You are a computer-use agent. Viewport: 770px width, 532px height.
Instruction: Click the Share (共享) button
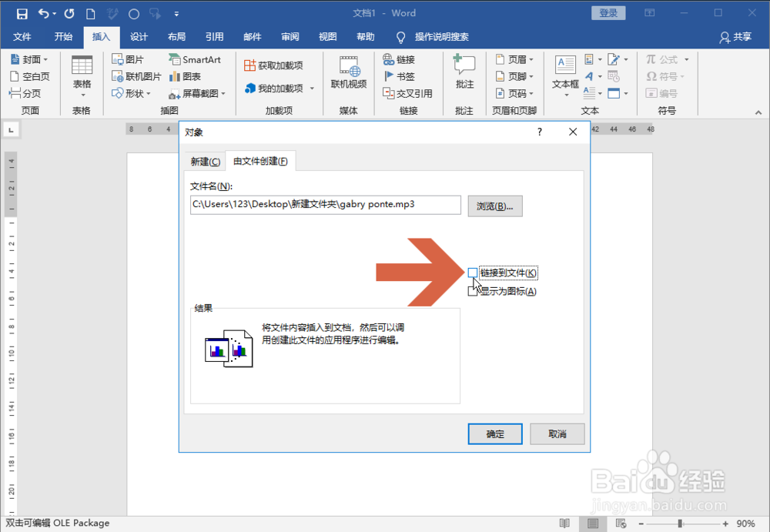click(735, 37)
